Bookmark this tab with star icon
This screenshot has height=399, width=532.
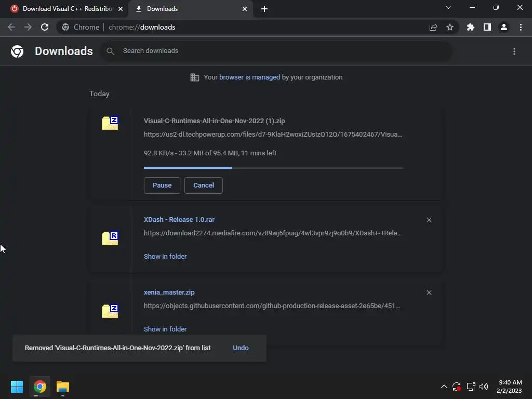[450, 27]
